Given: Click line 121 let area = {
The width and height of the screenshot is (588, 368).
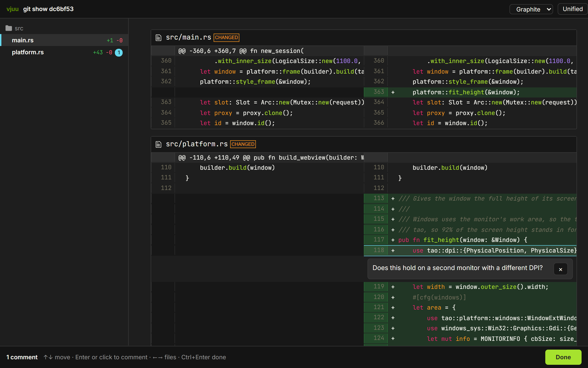Looking at the screenshot, I should [x=470, y=308].
